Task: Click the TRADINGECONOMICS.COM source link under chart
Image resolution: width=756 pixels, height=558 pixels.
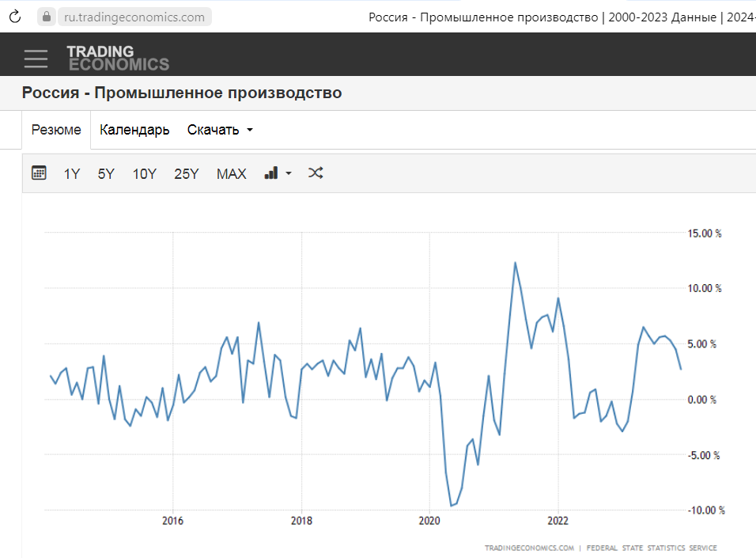Action: pos(529,548)
